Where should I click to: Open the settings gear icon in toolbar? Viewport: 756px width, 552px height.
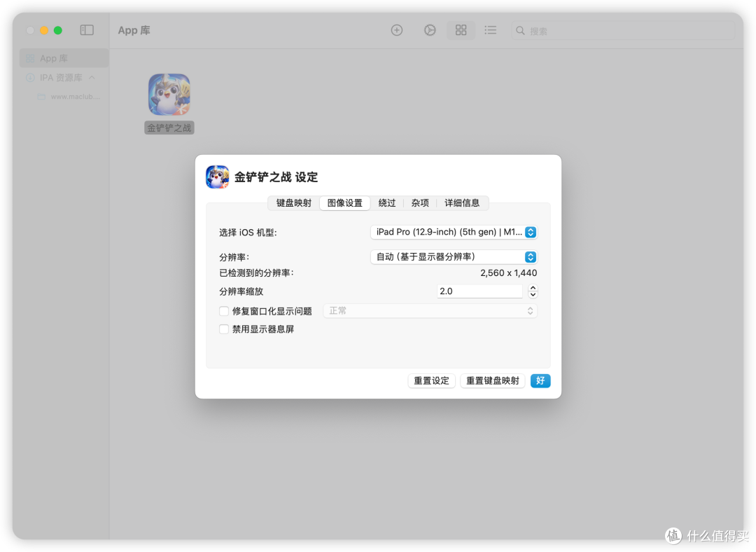[430, 30]
